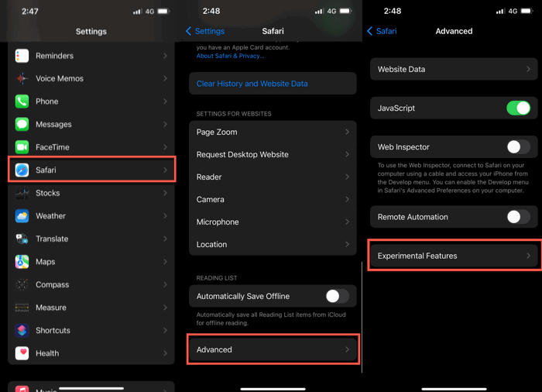Tap the Maps app icon
Image resolution: width=542 pixels, height=392 pixels.
click(22, 262)
